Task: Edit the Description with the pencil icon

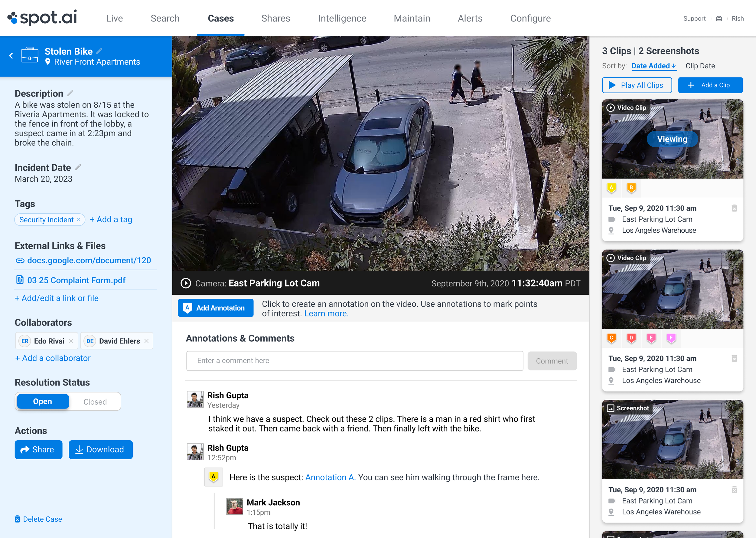Action: click(70, 93)
